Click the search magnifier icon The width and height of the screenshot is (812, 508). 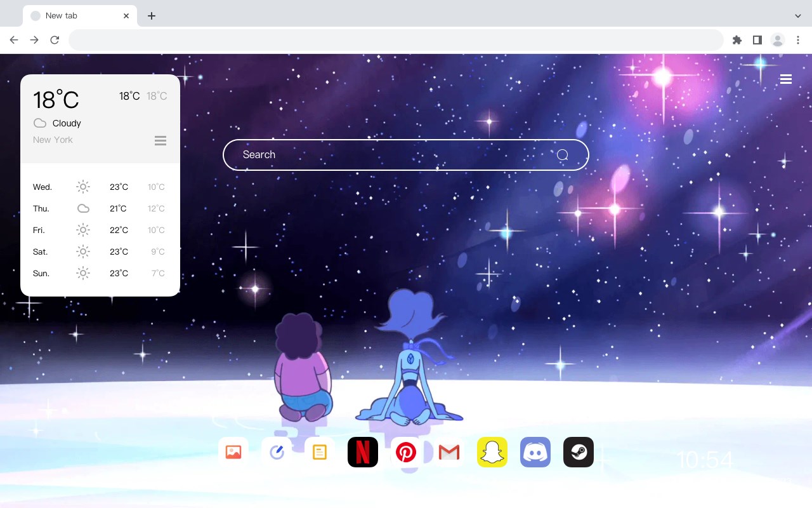point(562,155)
